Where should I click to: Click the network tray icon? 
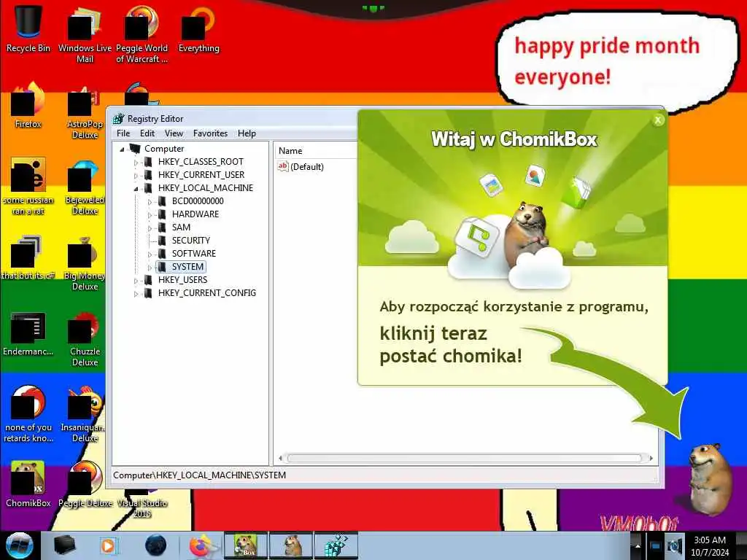656,545
